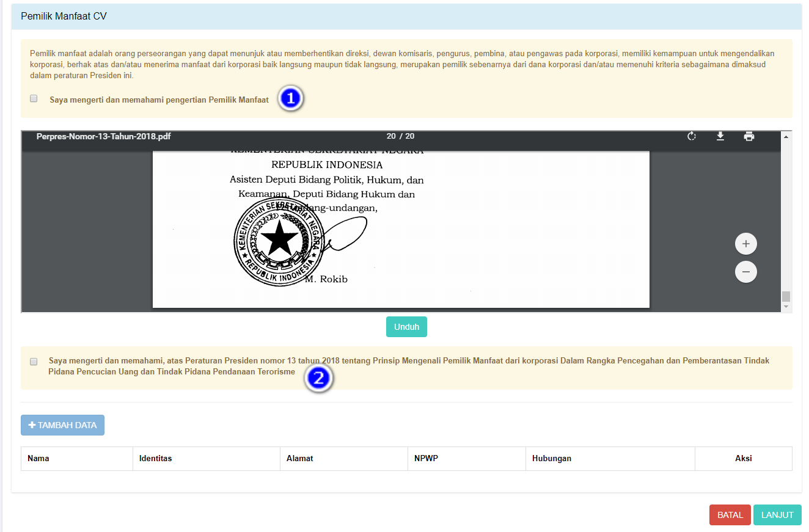This screenshot has height=532, width=809.
Task: Check 'Saya mengerti dan memahami pengertian Pemilik Manfaat'
Action: 34,98
